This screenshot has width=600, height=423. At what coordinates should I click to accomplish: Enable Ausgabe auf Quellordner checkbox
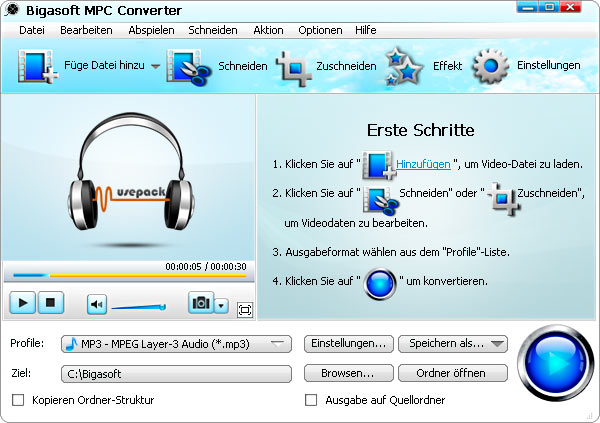pos(311,400)
